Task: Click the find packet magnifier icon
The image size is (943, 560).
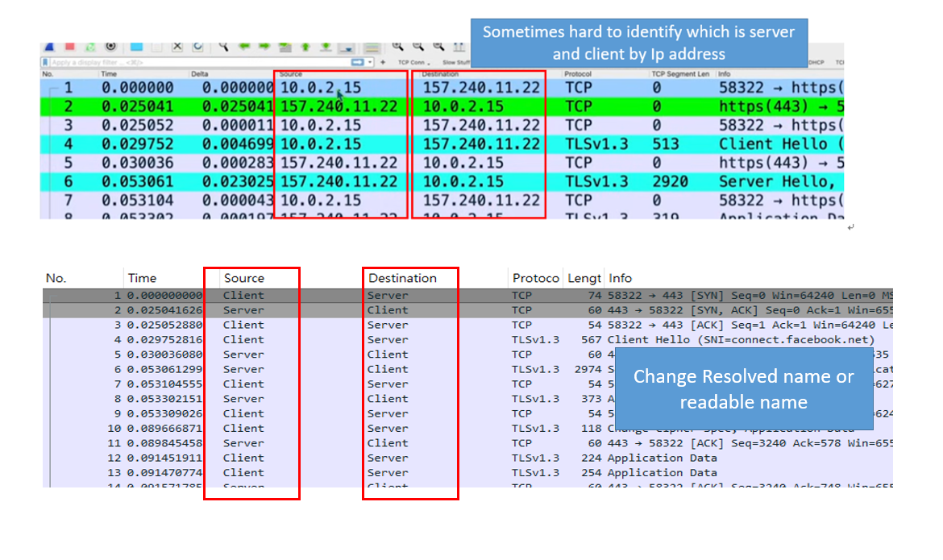Action: pos(223,47)
